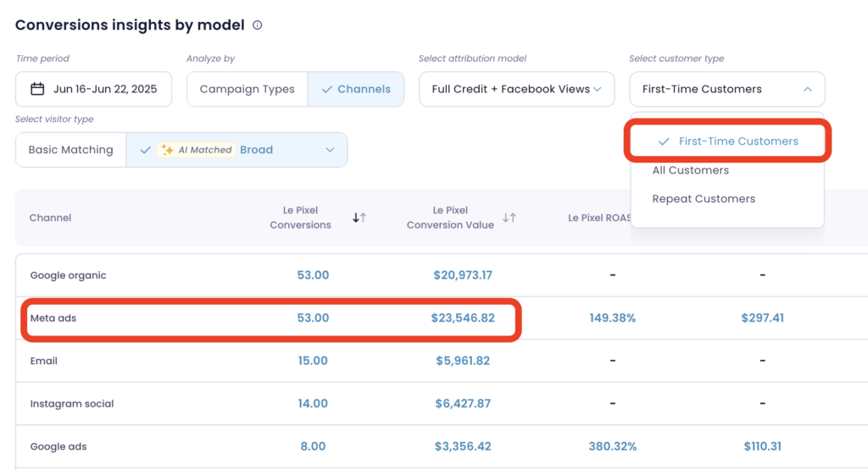Select the Channels analyze option
Viewport: 868px width, 470px height.
pyautogui.click(x=356, y=89)
